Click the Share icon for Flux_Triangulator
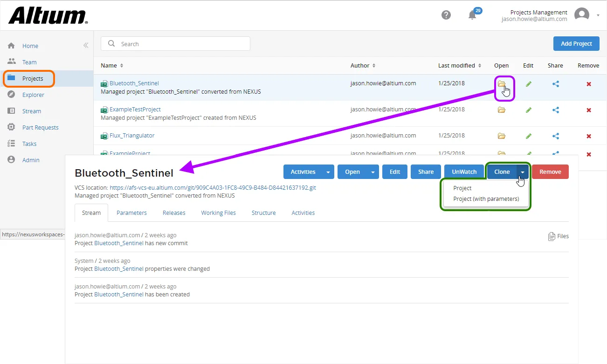607x364 pixels. pos(555,136)
